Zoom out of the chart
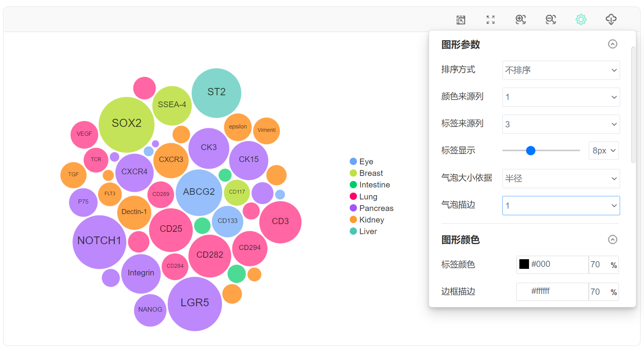644x351 pixels. pyautogui.click(x=551, y=20)
